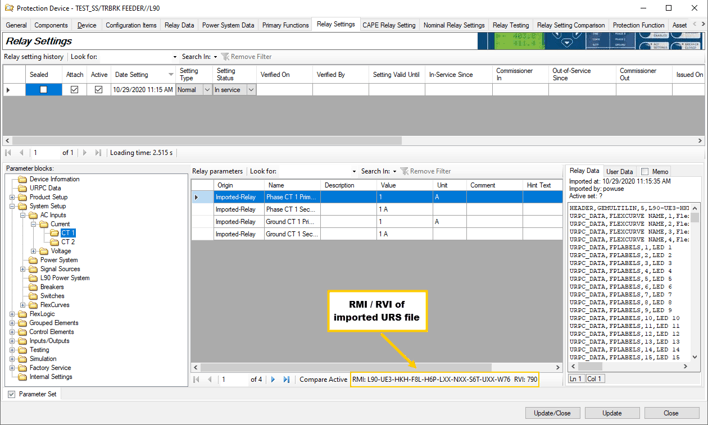
Task: Select the URPC Data folder
Action: point(45,188)
